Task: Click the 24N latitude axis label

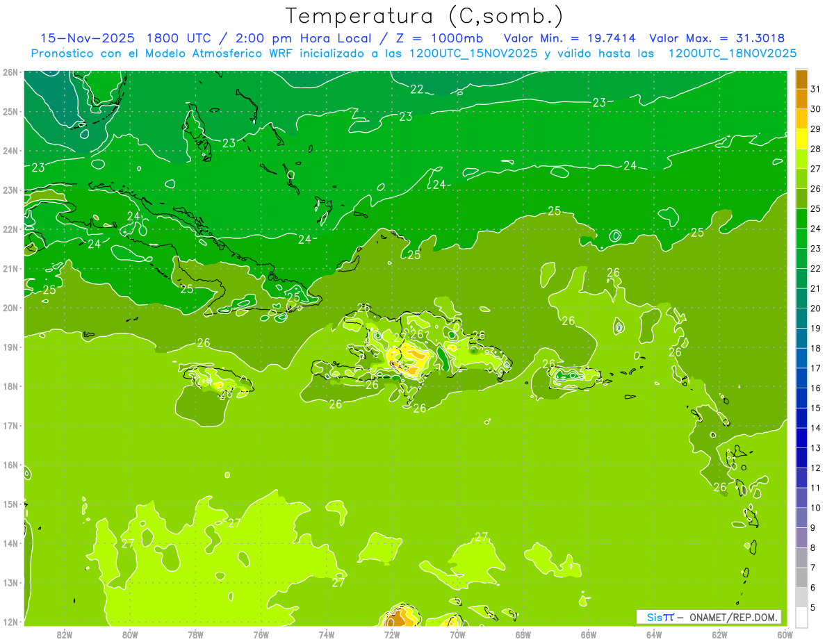Action: tap(10, 151)
